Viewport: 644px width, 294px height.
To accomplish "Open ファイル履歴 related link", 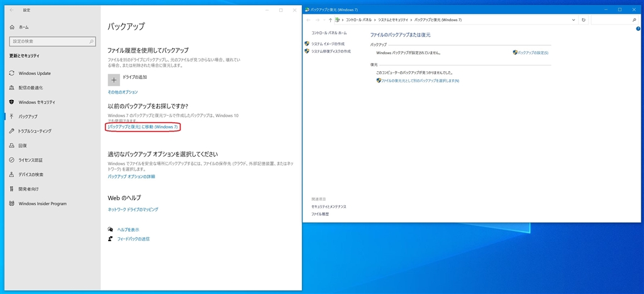I will click(320, 214).
